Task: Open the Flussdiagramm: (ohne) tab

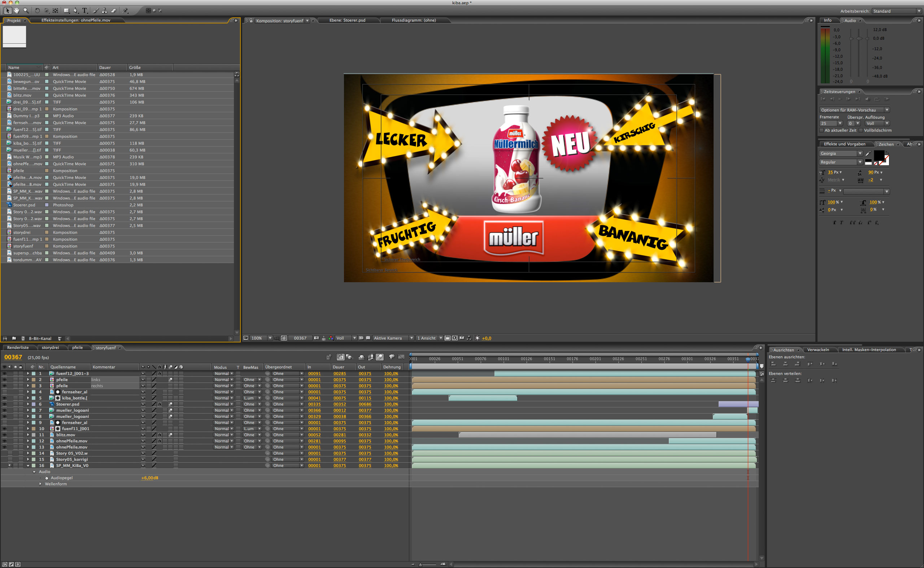Action: coord(414,20)
